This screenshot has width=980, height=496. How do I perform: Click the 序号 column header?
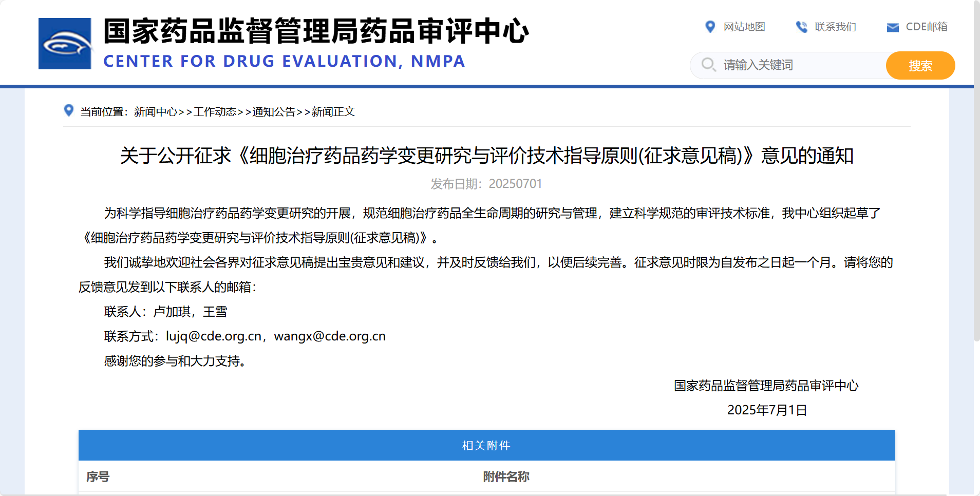98,476
